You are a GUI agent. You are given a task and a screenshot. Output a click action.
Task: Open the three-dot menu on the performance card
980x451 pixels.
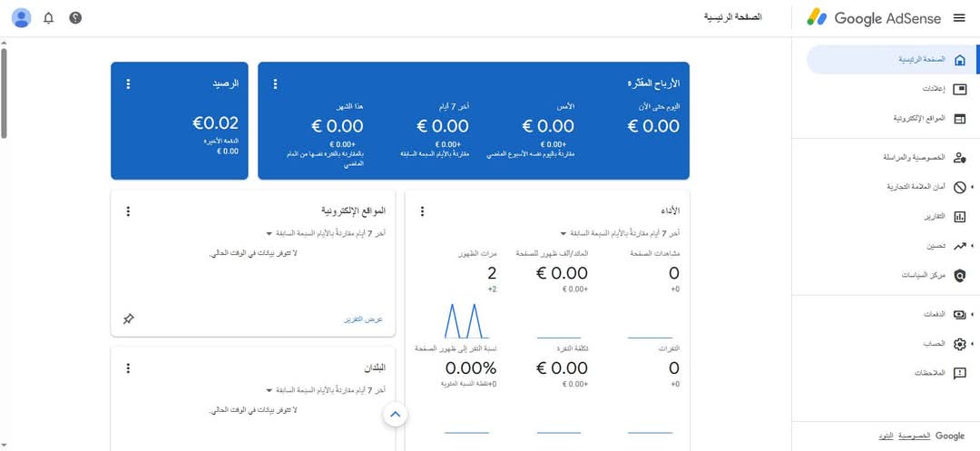point(422,211)
